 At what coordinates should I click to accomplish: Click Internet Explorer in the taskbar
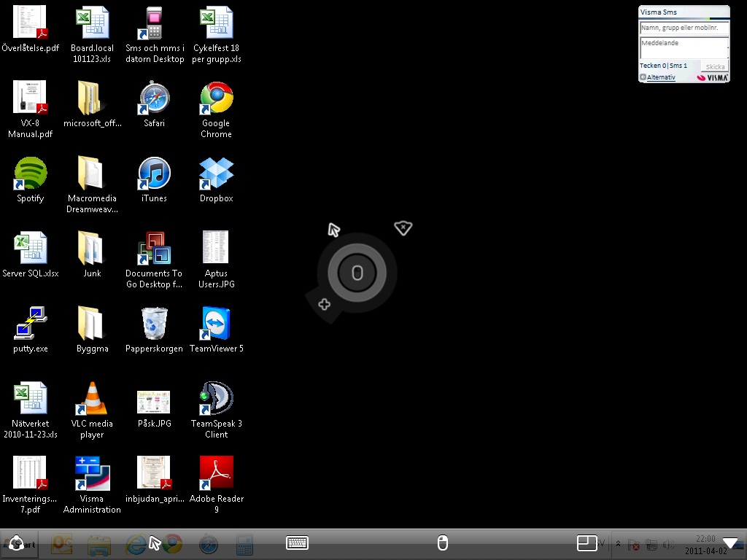tap(136, 543)
